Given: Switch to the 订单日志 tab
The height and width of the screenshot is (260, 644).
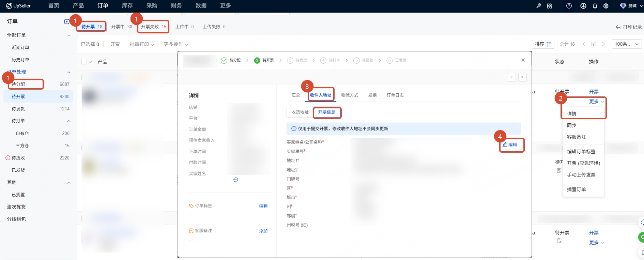Looking at the screenshot, I should point(395,95).
